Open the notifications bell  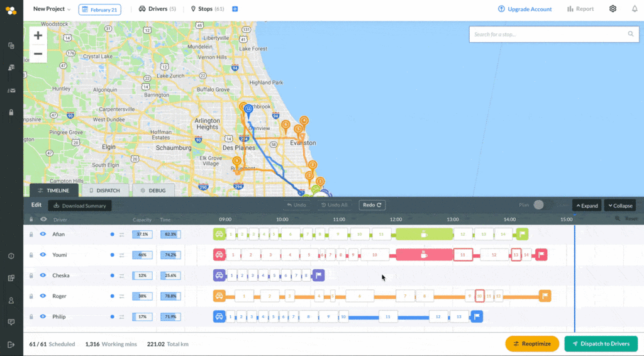point(635,9)
